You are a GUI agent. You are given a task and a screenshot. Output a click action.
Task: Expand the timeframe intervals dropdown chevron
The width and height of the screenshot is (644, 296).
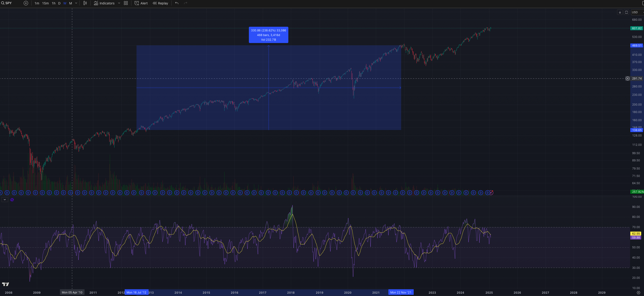coord(76,3)
